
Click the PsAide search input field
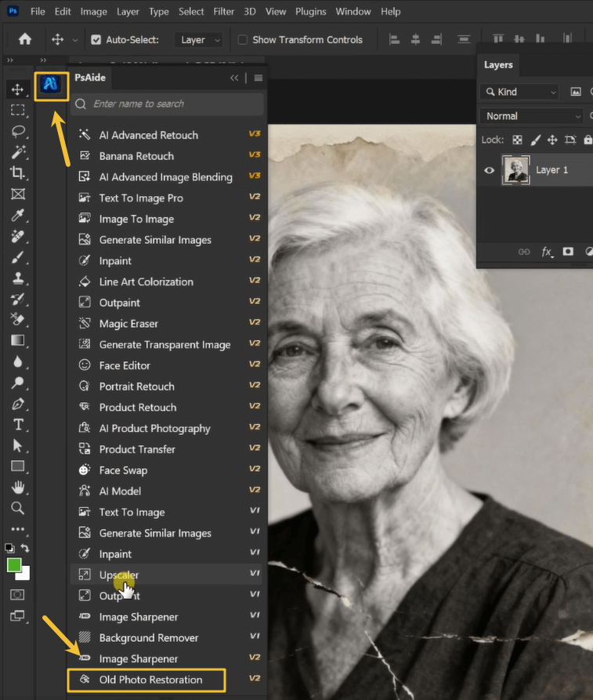tap(168, 104)
